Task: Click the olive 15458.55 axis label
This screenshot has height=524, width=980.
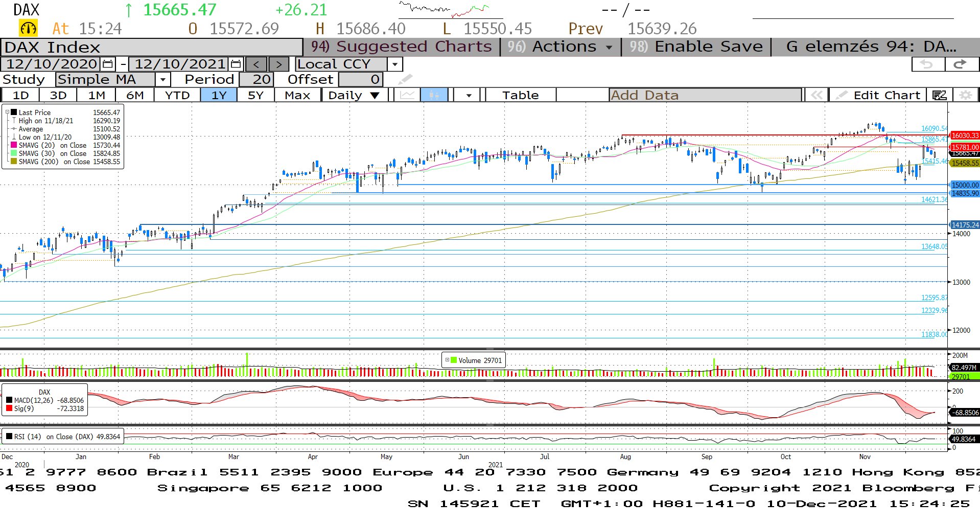Action: 965,163
